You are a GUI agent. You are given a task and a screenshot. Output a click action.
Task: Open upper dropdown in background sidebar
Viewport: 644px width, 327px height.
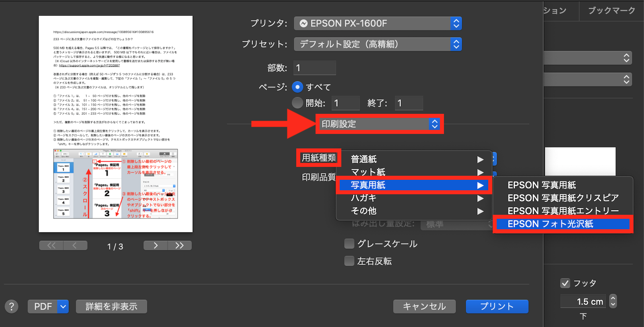click(588, 58)
